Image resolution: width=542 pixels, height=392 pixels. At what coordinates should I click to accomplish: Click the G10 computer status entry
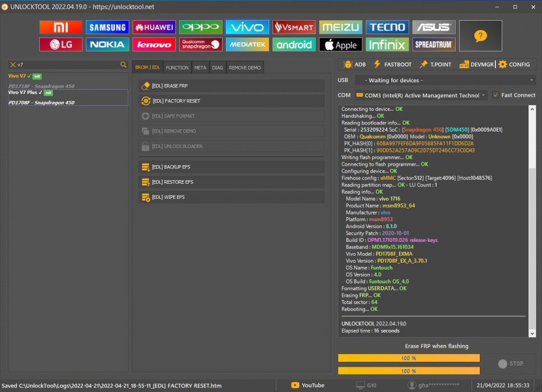pyautogui.click(x=366, y=385)
